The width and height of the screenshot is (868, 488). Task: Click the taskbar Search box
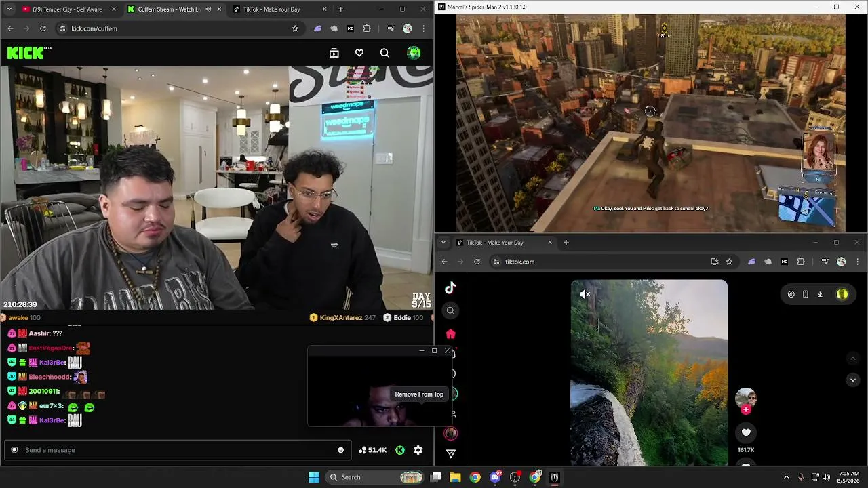[x=376, y=477]
